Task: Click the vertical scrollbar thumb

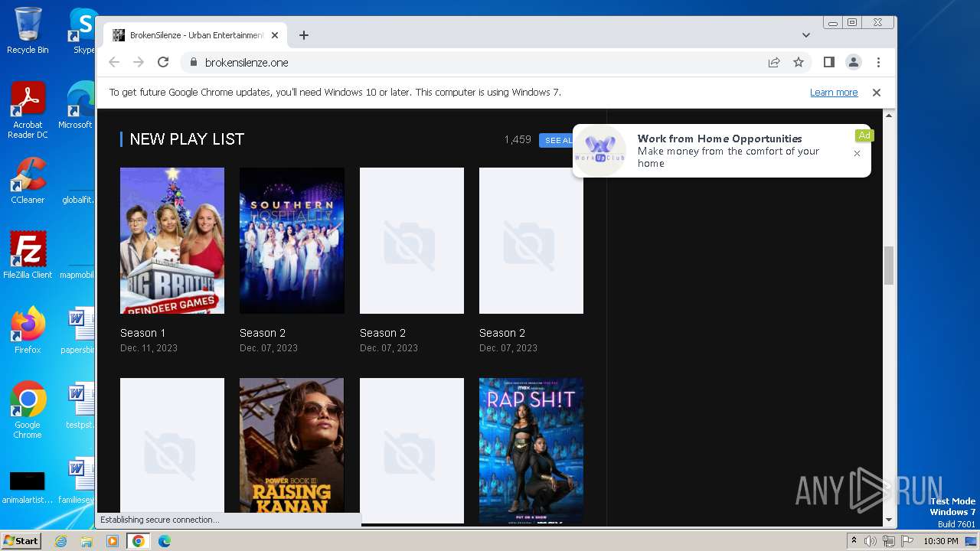Action: click(889, 266)
